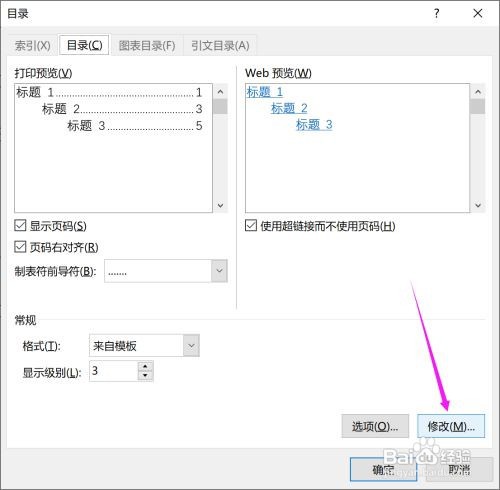Image resolution: width=500 pixels, height=490 pixels.
Task: Uncheck 使用超链接而不使用页码(H)
Action: coord(251,226)
